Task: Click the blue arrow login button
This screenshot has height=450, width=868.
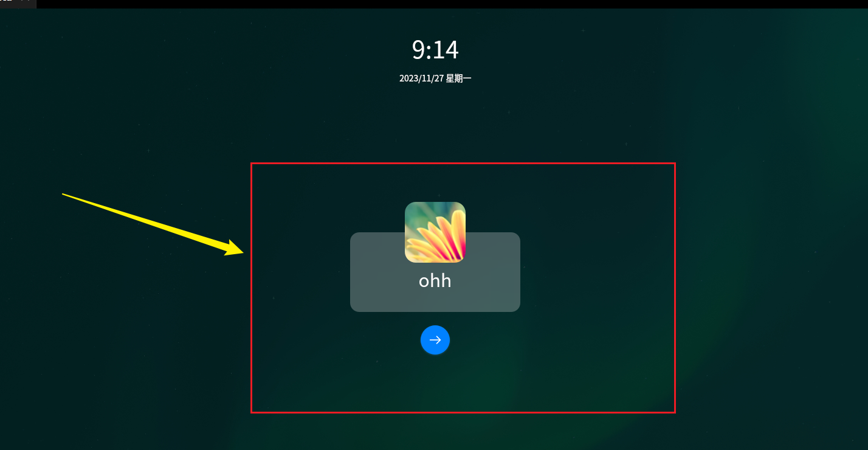Action: [x=435, y=340]
